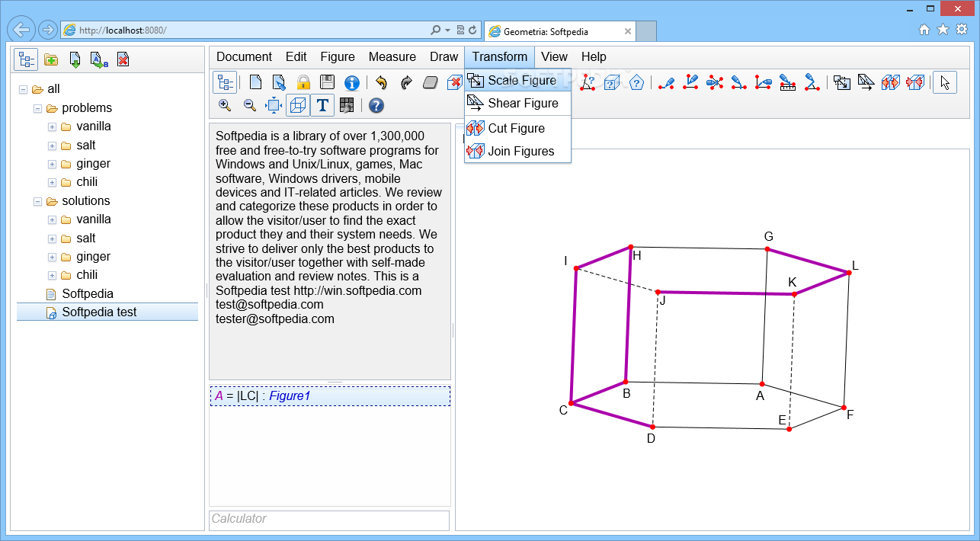This screenshot has height=541, width=980.
Task: Expand salt under problems
Action: (x=52, y=146)
